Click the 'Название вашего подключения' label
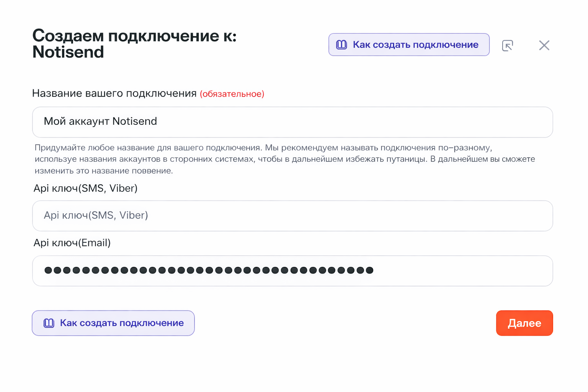 114,93
